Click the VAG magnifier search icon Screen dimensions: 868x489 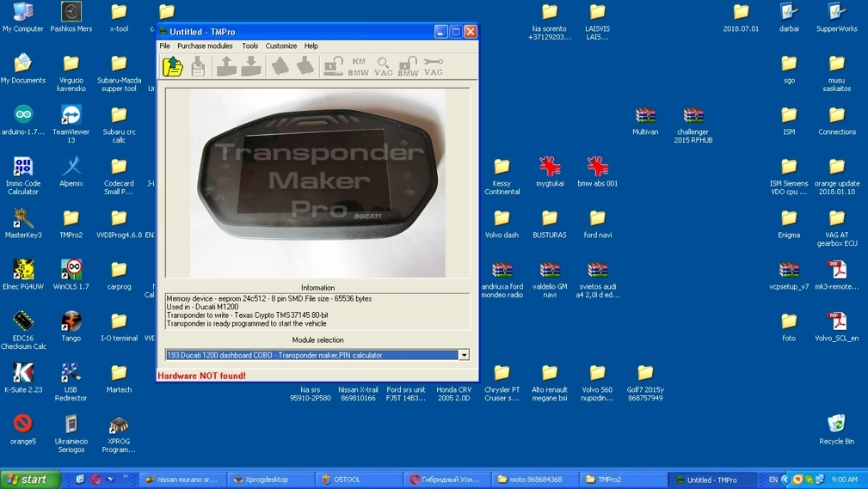[383, 67]
